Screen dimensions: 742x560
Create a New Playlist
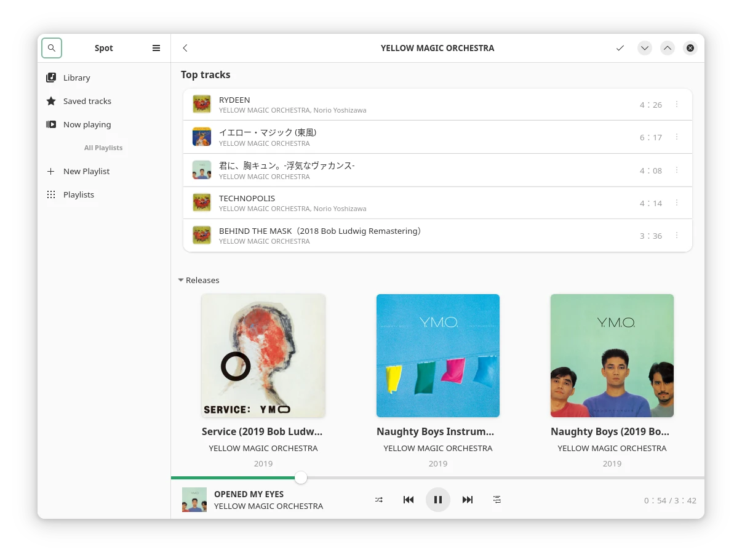click(x=86, y=171)
